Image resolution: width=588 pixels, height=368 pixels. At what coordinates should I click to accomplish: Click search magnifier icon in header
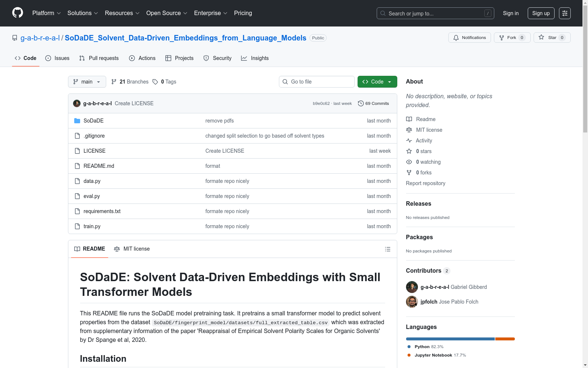tap(383, 13)
